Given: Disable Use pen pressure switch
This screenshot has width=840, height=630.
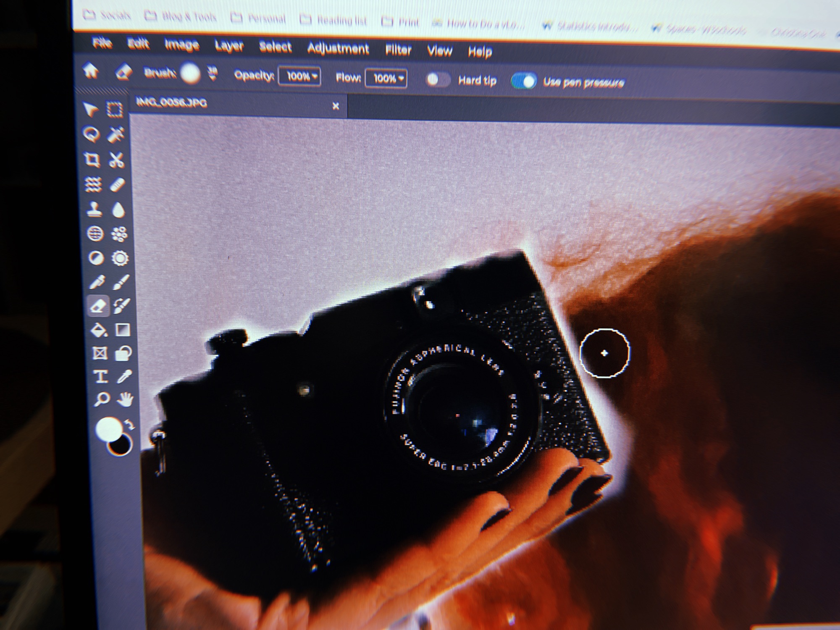Looking at the screenshot, I should pyautogui.click(x=524, y=81).
